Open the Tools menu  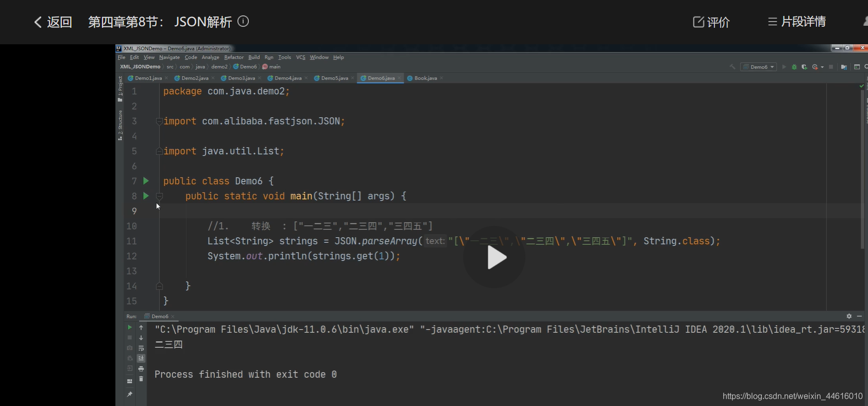284,57
